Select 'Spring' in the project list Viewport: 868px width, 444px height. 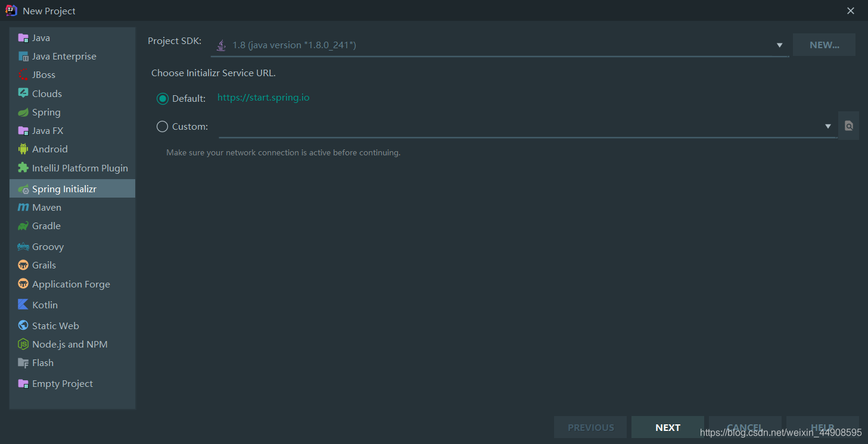click(72, 112)
